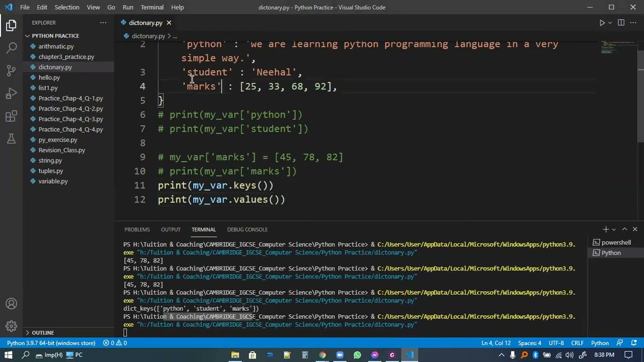Open Windows taskbar search

26,355
